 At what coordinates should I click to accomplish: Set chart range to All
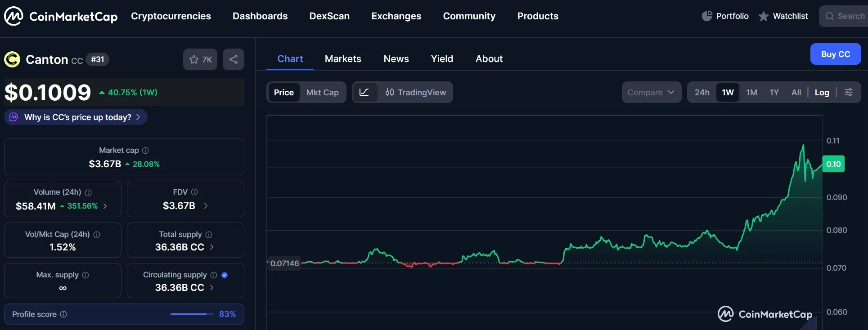(796, 92)
